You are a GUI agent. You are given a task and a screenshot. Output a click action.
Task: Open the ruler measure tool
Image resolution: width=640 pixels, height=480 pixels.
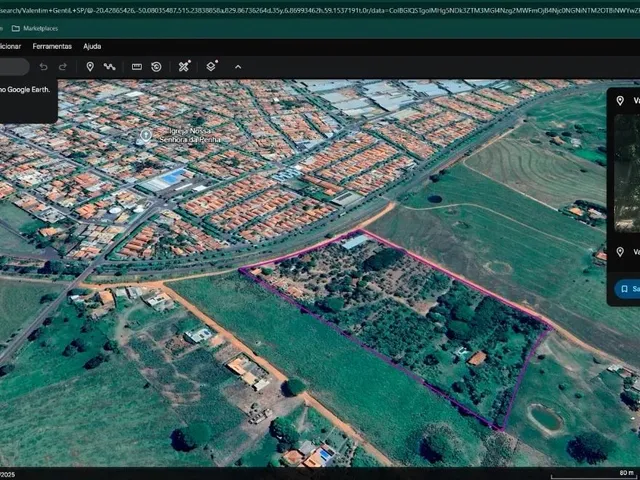coord(137,67)
